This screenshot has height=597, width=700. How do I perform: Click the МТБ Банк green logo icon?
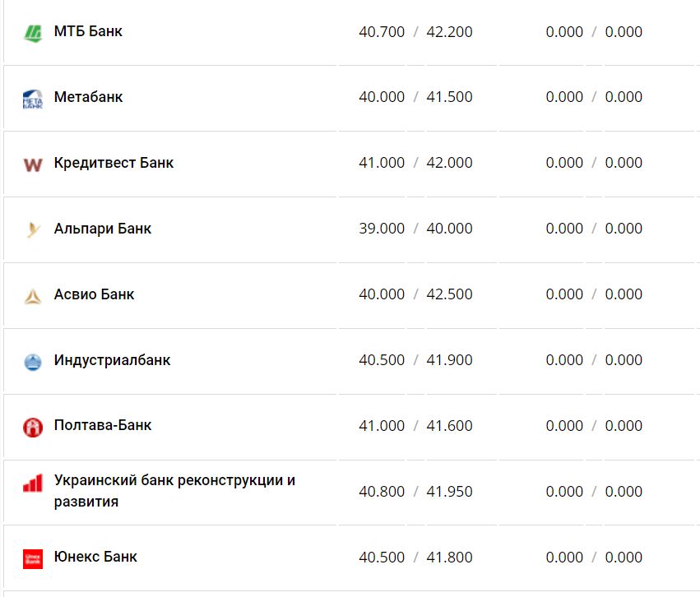coord(32,33)
